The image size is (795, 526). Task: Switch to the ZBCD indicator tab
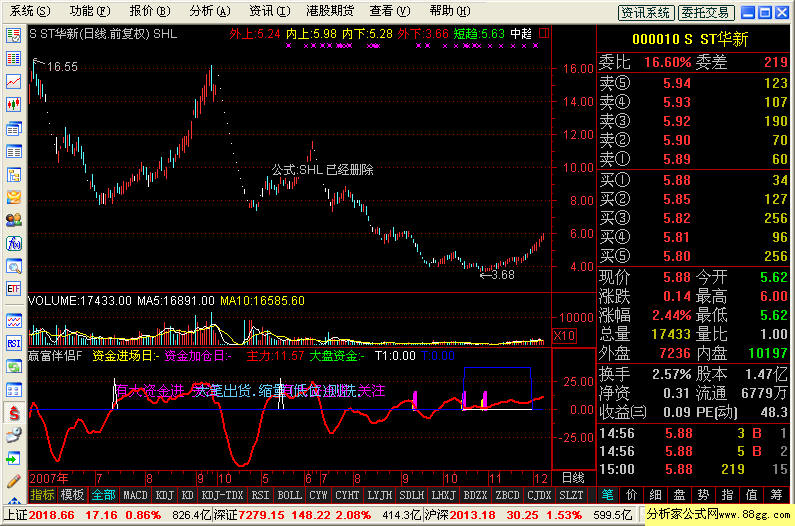click(x=508, y=495)
